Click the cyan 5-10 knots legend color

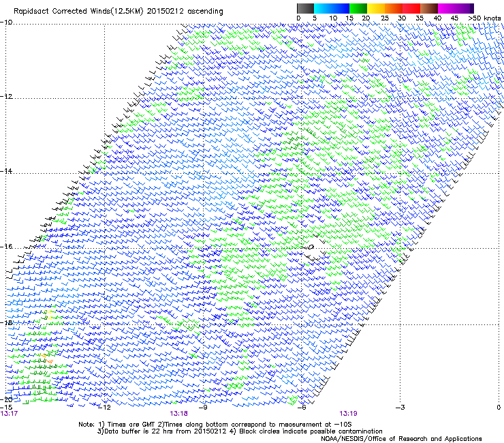click(322, 8)
